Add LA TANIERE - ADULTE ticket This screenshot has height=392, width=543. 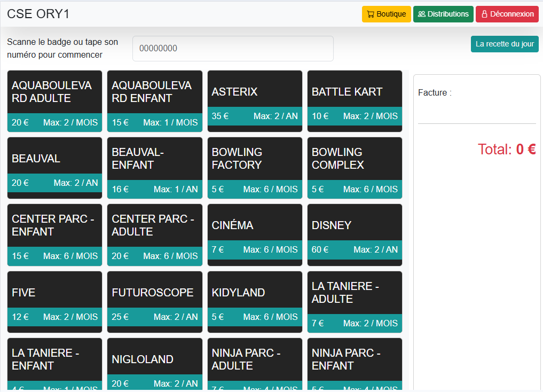pos(355,302)
